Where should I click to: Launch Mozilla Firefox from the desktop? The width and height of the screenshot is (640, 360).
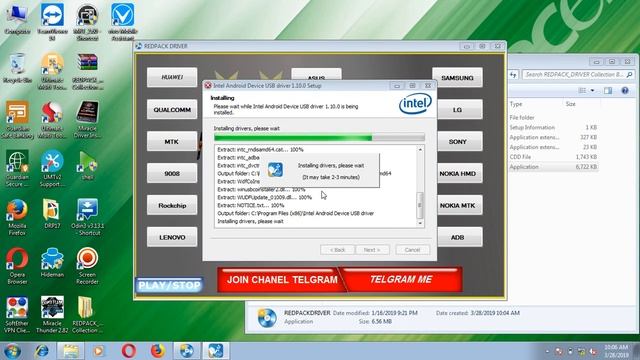17,217
